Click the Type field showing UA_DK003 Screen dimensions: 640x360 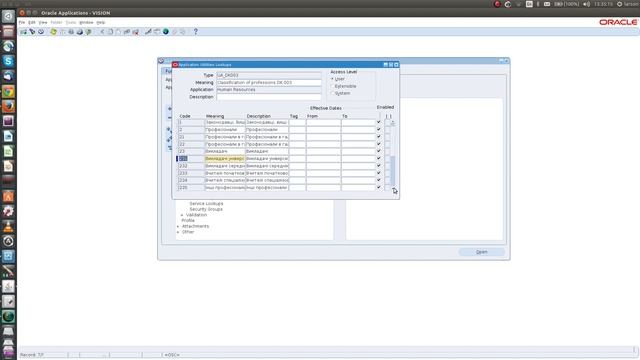click(x=269, y=75)
